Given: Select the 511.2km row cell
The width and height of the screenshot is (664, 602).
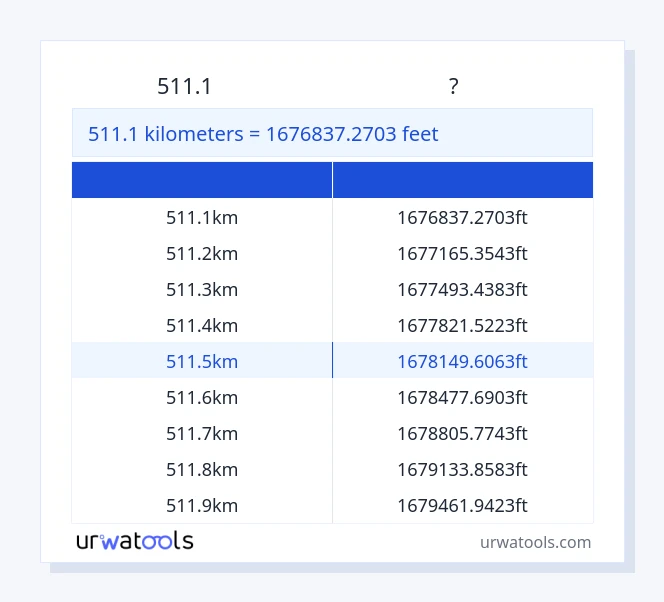Looking at the screenshot, I should 202,253.
